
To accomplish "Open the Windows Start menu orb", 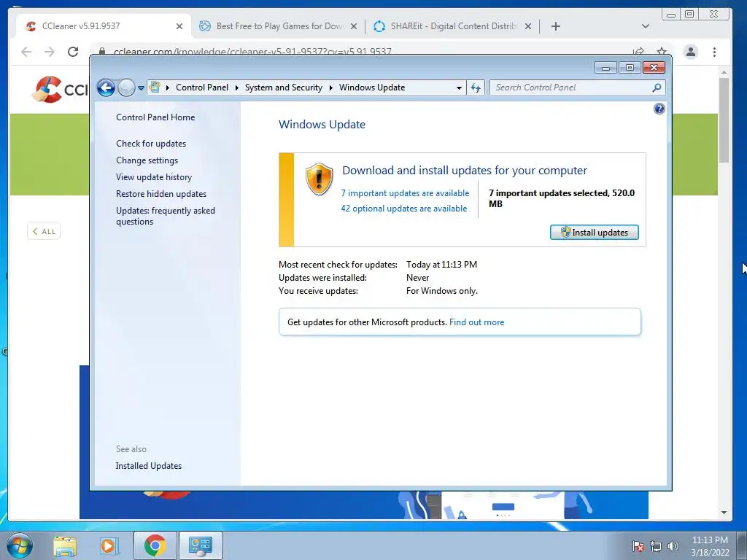I will click(20, 545).
